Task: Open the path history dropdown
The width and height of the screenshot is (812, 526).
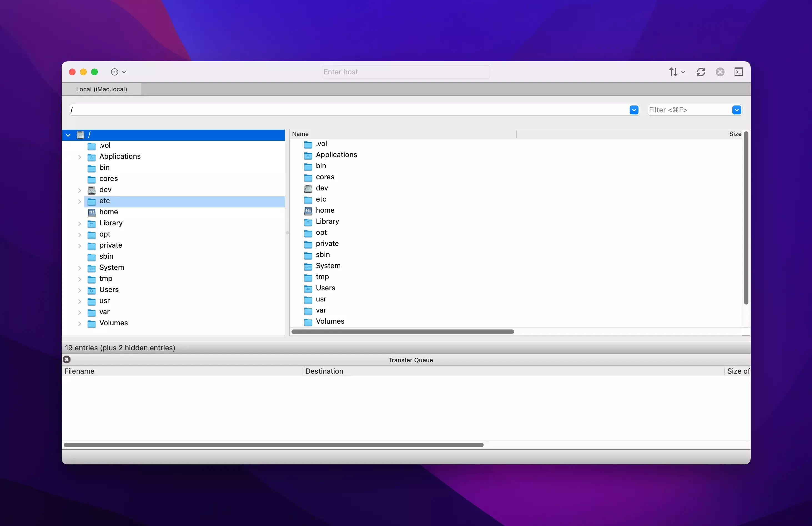Action: pyautogui.click(x=633, y=110)
